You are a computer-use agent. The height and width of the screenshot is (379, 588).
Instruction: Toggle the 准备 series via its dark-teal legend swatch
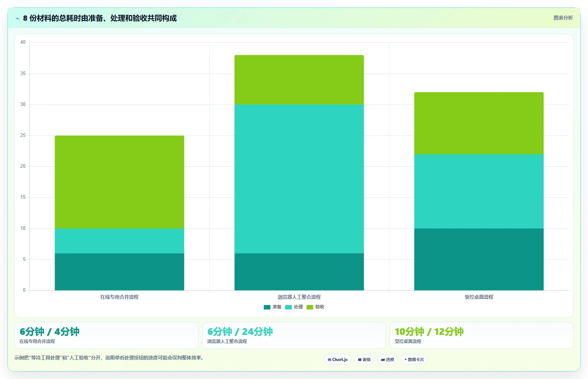pos(267,307)
